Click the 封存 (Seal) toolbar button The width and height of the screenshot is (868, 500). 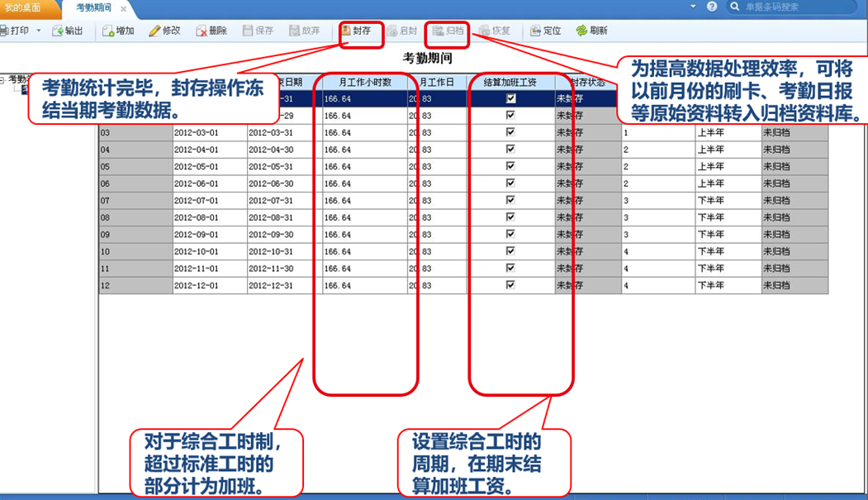pyautogui.click(x=356, y=31)
